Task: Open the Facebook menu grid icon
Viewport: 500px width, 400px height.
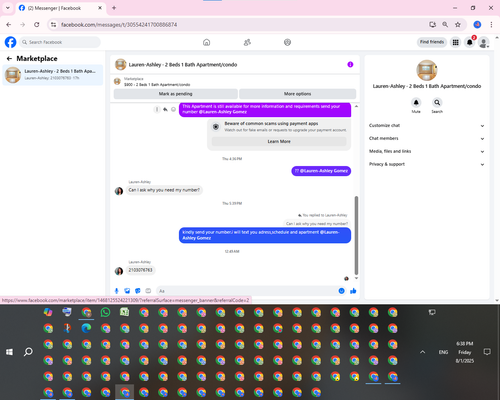Action: coord(455,42)
